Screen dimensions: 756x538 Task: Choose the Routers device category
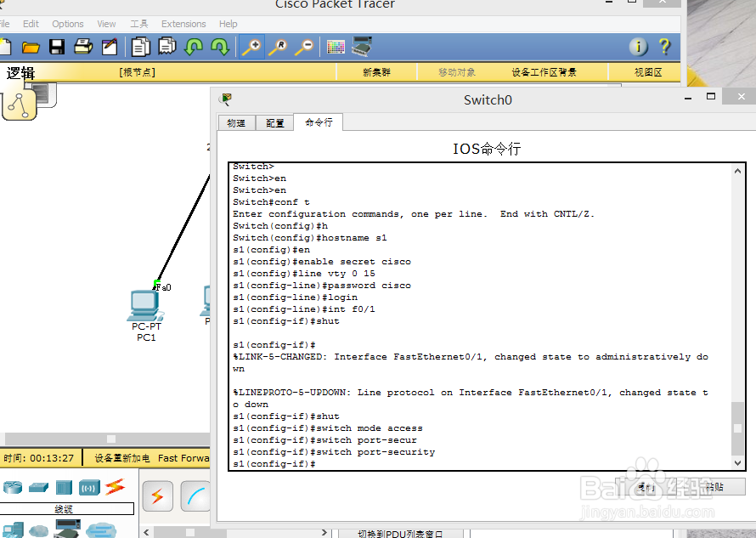pos(13,487)
